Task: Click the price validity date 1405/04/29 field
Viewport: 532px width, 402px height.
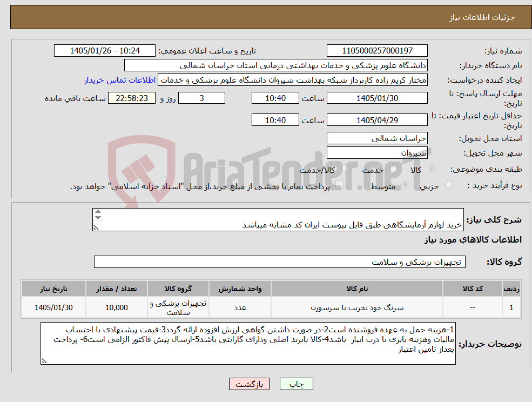Action: coord(377,120)
